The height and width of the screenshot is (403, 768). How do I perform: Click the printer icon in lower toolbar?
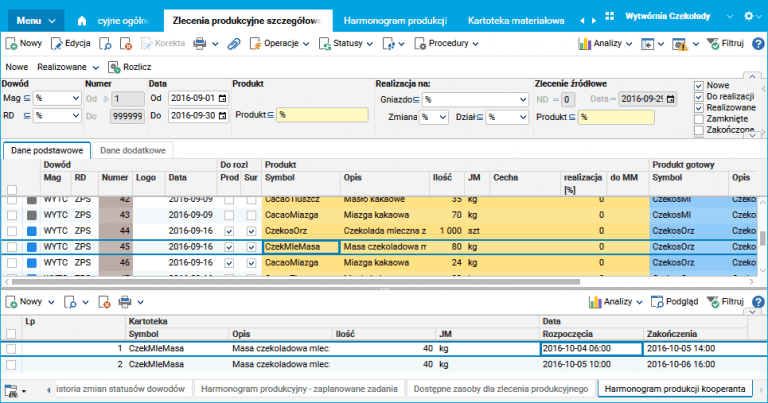pos(125,302)
